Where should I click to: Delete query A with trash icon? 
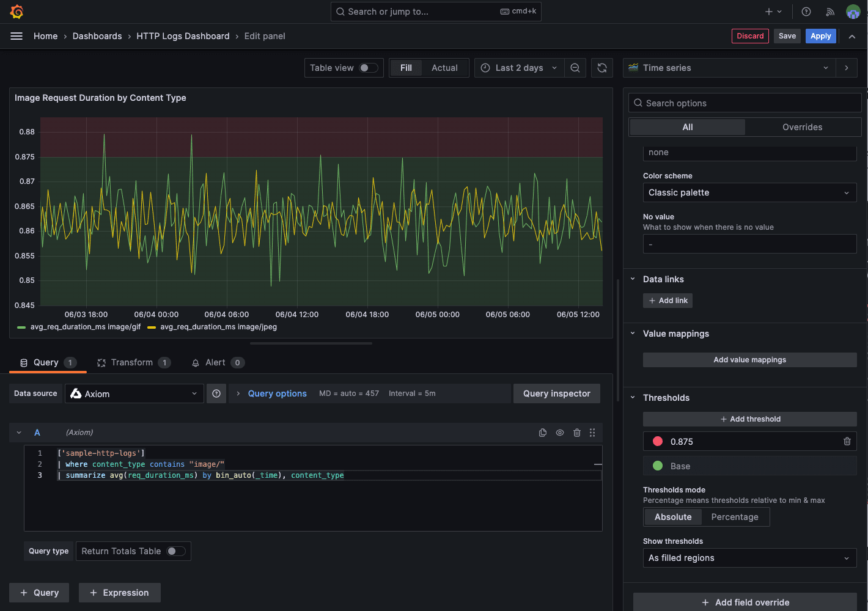(x=577, y=433)
